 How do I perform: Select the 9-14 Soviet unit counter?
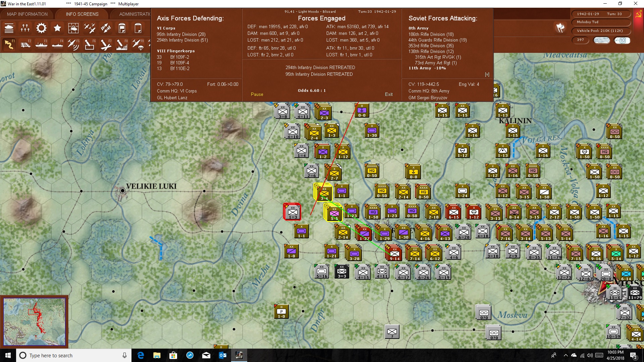[x=394, y=253]
